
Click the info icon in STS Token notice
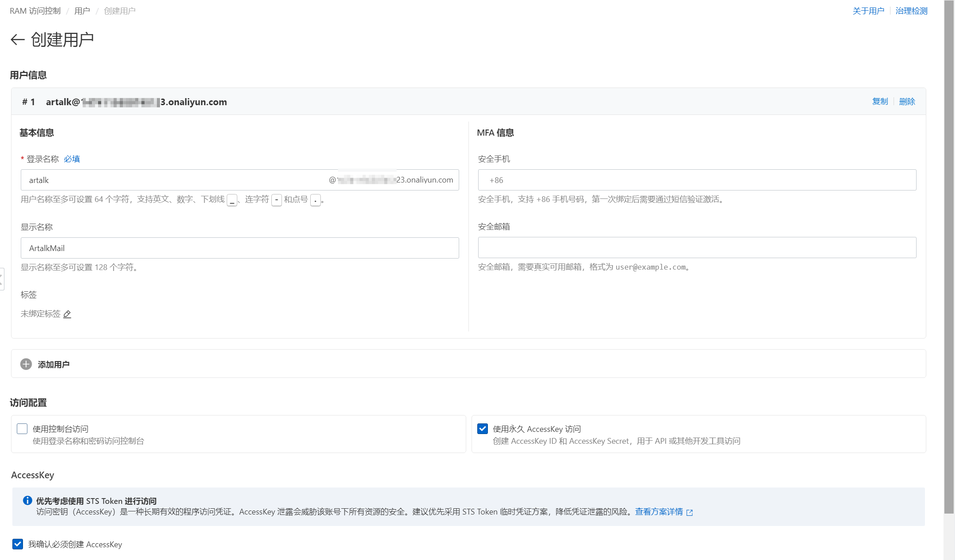[x=27, y=500]
